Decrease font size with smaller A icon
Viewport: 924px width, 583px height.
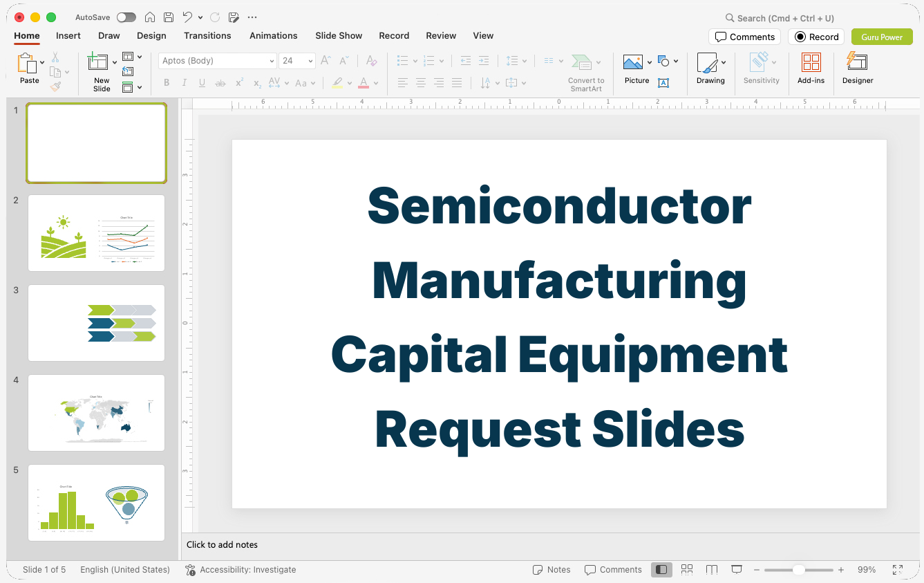tap(343, 61)
